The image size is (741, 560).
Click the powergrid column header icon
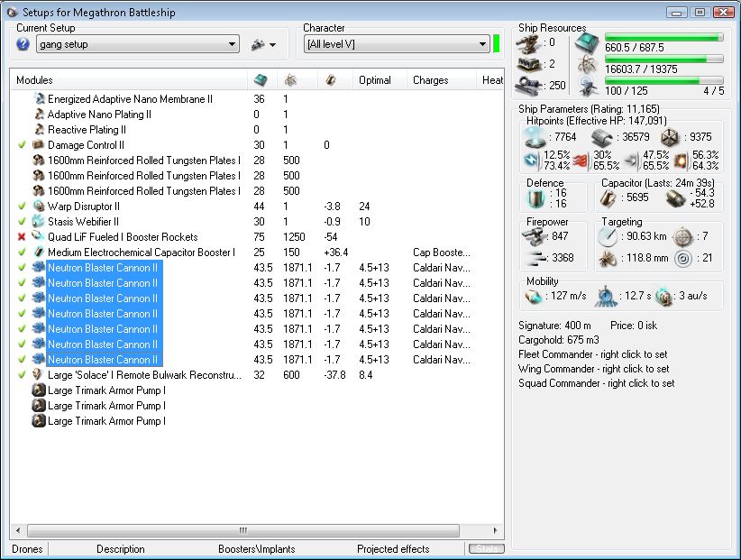pos(290,80)
